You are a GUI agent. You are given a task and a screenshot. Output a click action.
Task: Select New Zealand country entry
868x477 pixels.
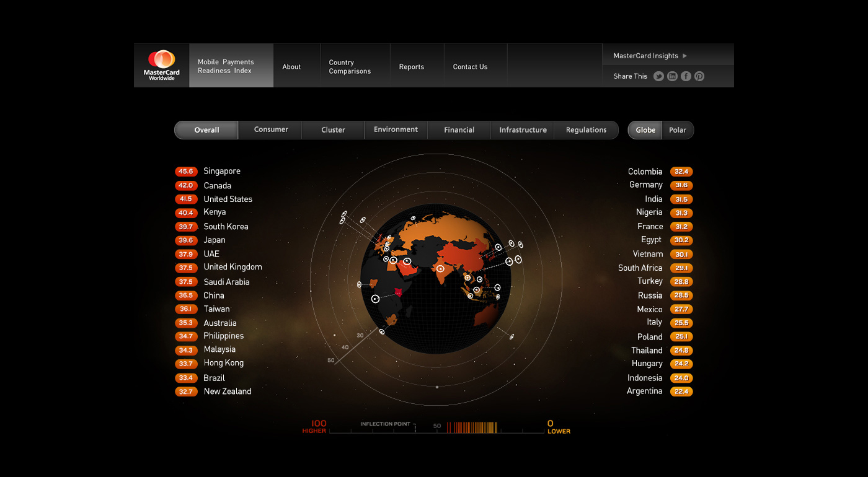click(228, 392)
